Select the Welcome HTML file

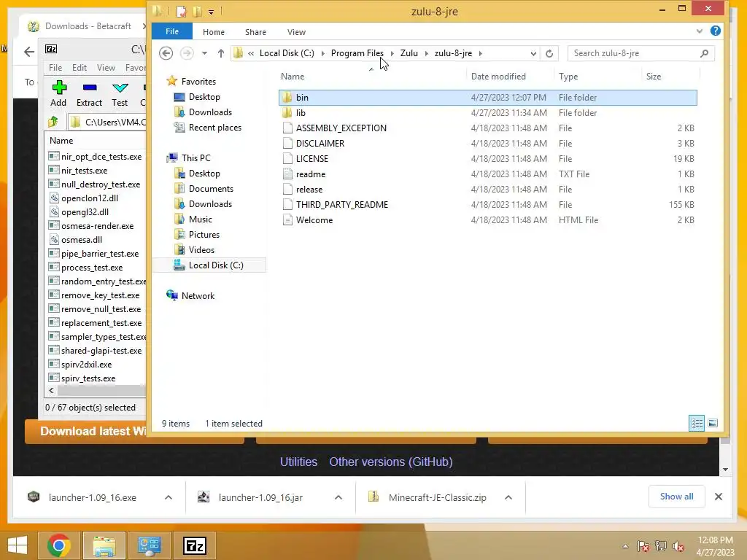tap(488, 219)
